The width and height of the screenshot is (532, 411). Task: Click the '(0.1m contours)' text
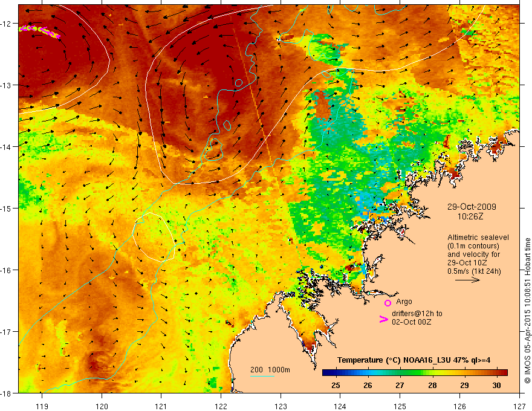click(x=473, y=246)
